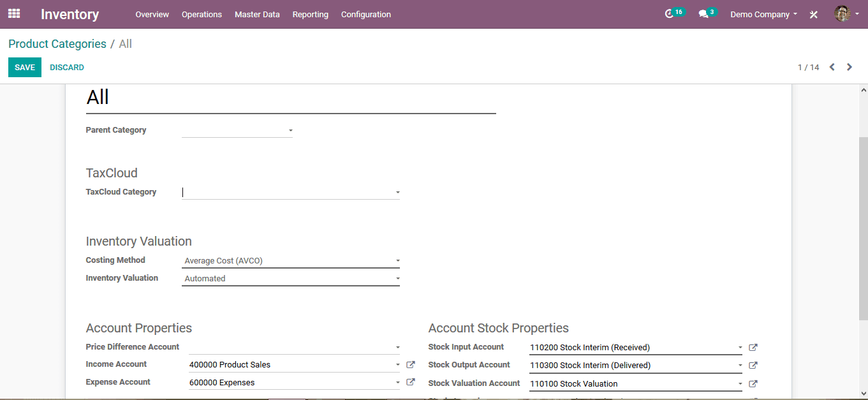Expand the Parent Category dropdown
Image resolution: width=868 pixels, height=400 pixels.
coord(290,130)
